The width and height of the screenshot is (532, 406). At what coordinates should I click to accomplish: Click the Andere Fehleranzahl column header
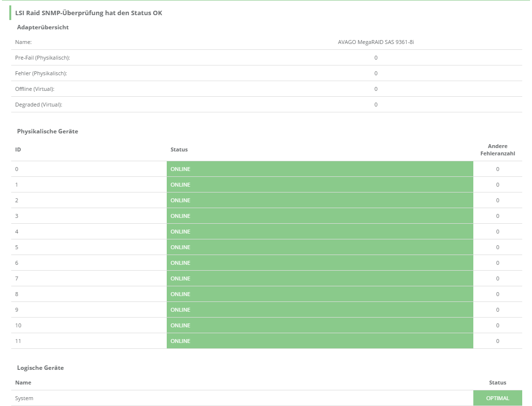497,150
